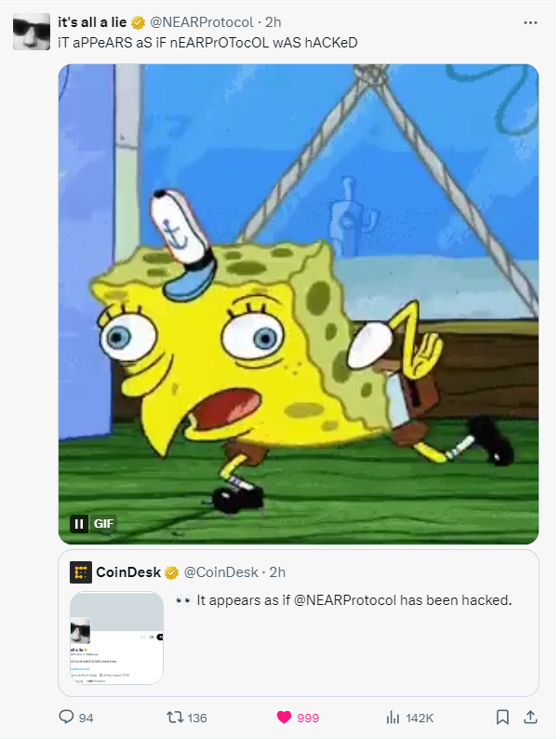Click the GIF label badge
The height and width of the screenshot is (739, 560).
[x=103, y=524]
